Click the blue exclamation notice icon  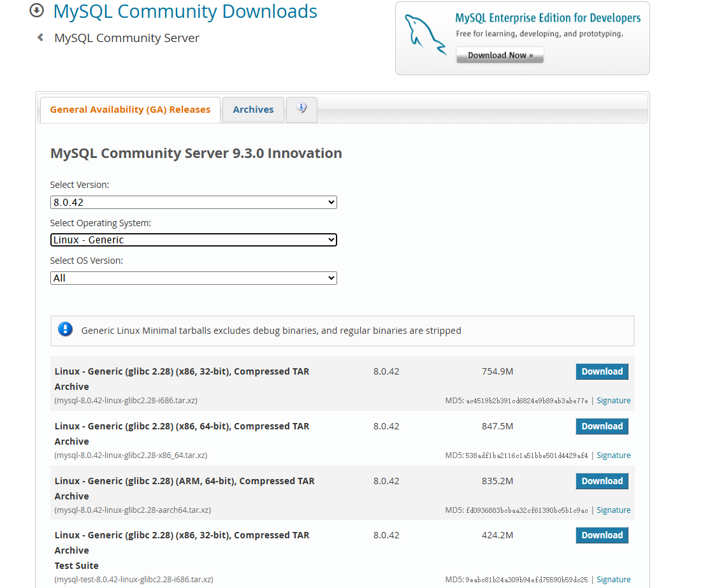tap(65, 329)
